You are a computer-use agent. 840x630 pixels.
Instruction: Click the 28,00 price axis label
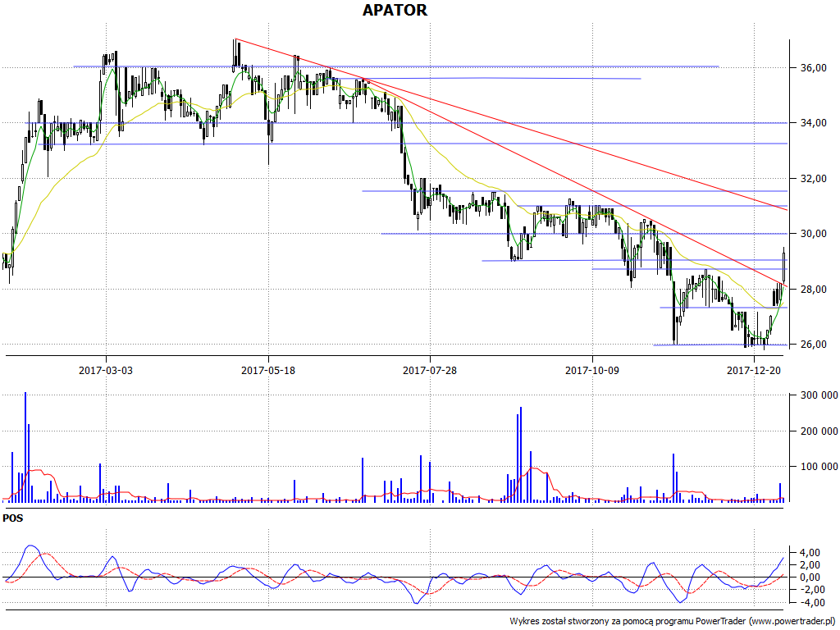point(814,290)
